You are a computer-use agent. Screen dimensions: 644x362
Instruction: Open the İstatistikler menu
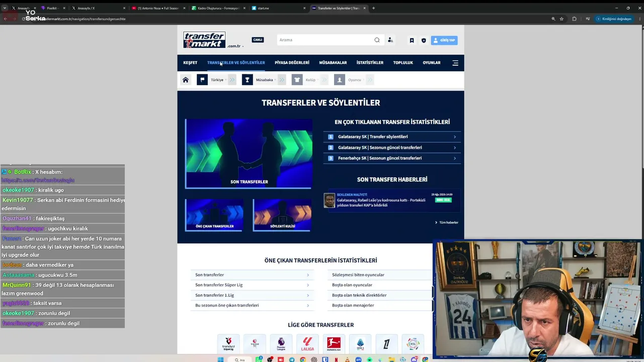(370, 63)
